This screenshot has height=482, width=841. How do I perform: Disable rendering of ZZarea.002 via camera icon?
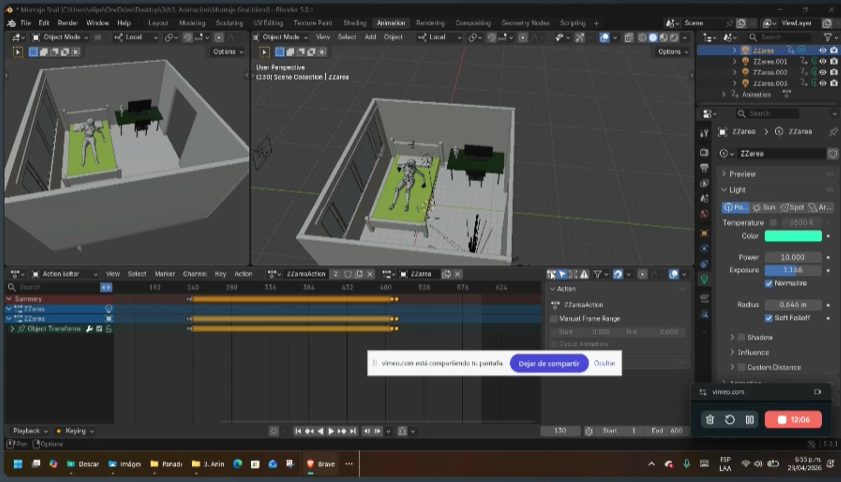[x=833, y=72]
